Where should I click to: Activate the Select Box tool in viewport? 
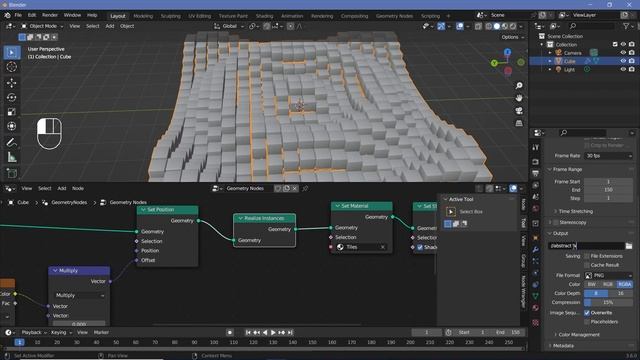pyautogui.click(x=11, y=52)
